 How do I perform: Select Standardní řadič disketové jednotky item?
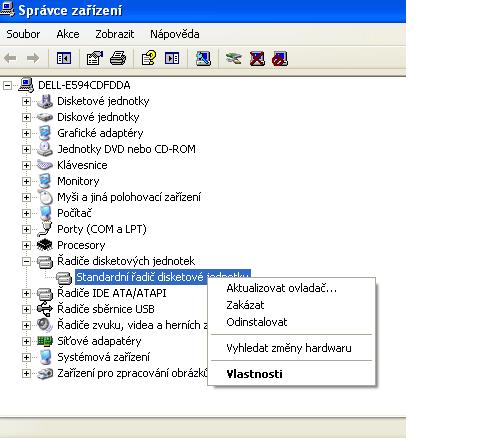(162, 277)
